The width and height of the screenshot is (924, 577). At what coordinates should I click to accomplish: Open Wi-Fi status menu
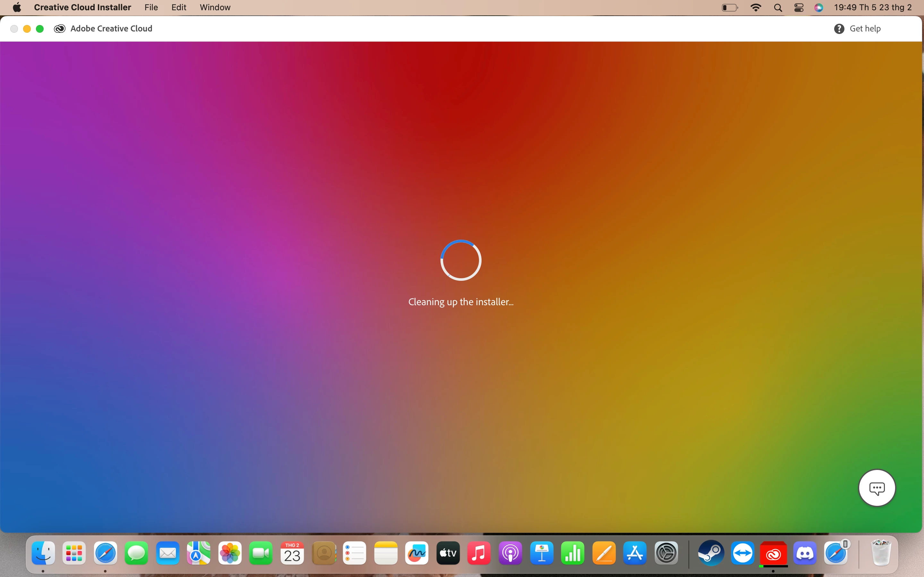[x=756, y=8]
